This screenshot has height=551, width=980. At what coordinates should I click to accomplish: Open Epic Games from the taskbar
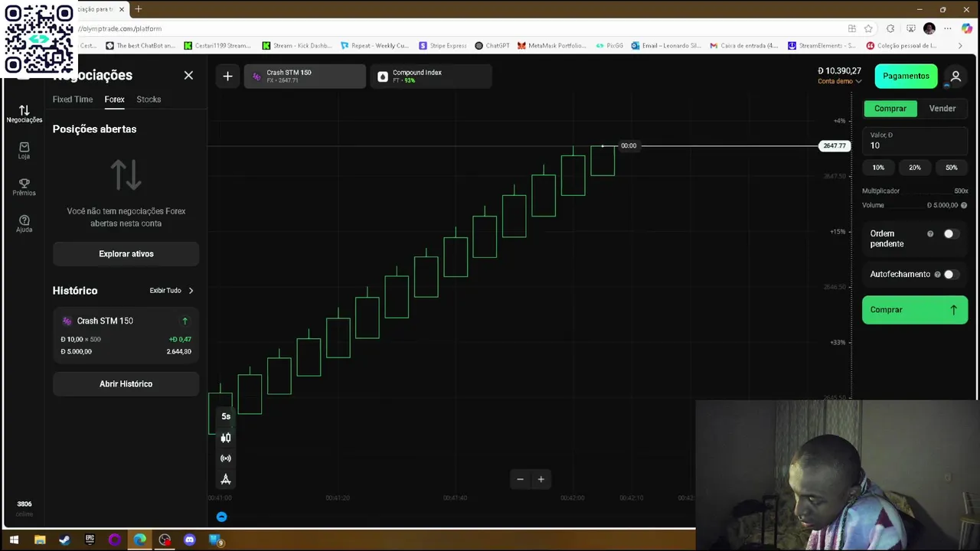90,540
